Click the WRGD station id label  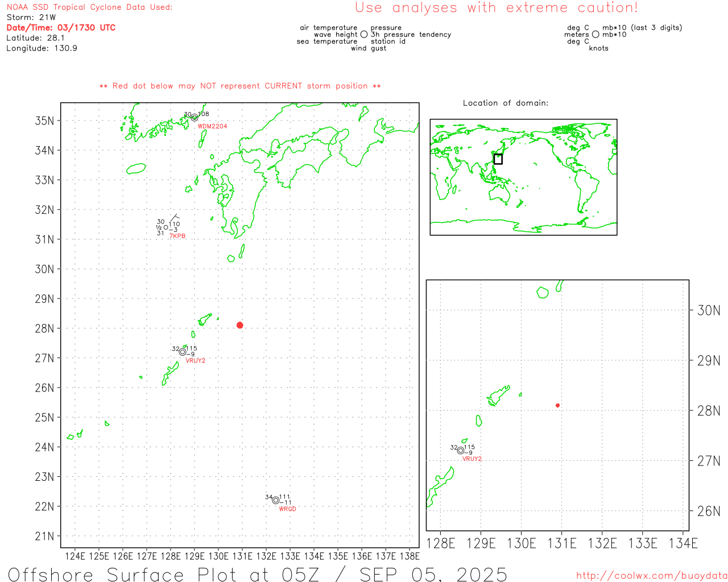[288, 509]
